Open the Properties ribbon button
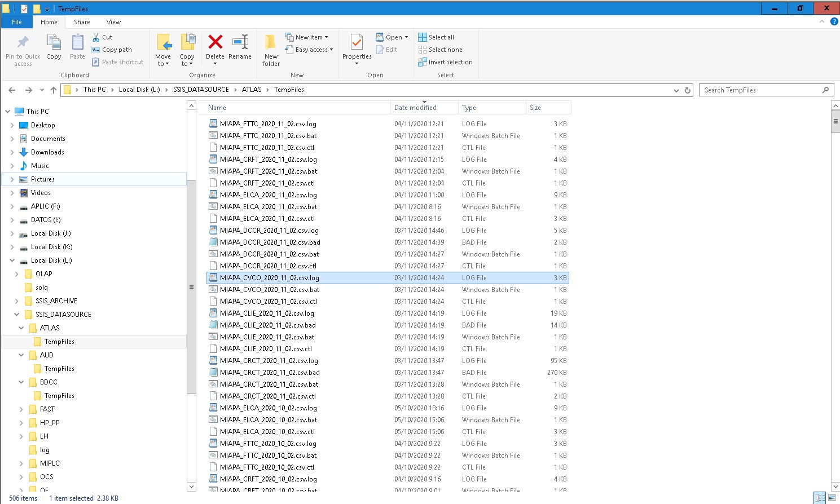840x504 pixels. pos(357,50)
